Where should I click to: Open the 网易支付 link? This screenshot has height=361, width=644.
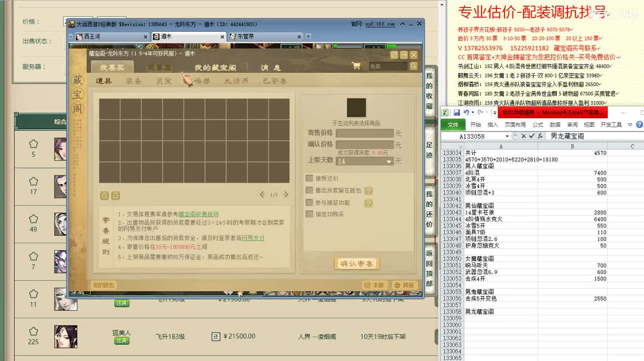pos(253,238)
